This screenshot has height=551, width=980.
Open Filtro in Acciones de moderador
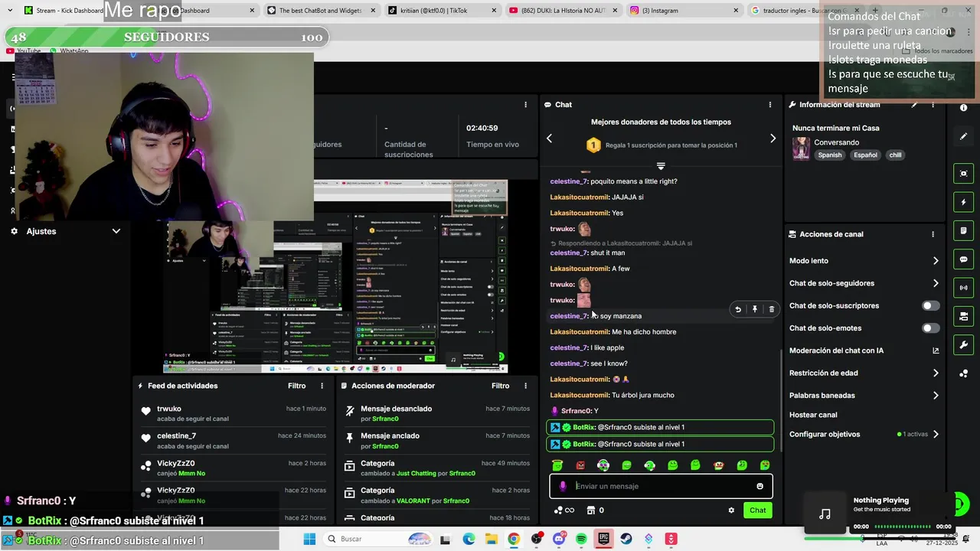(500, 386)
